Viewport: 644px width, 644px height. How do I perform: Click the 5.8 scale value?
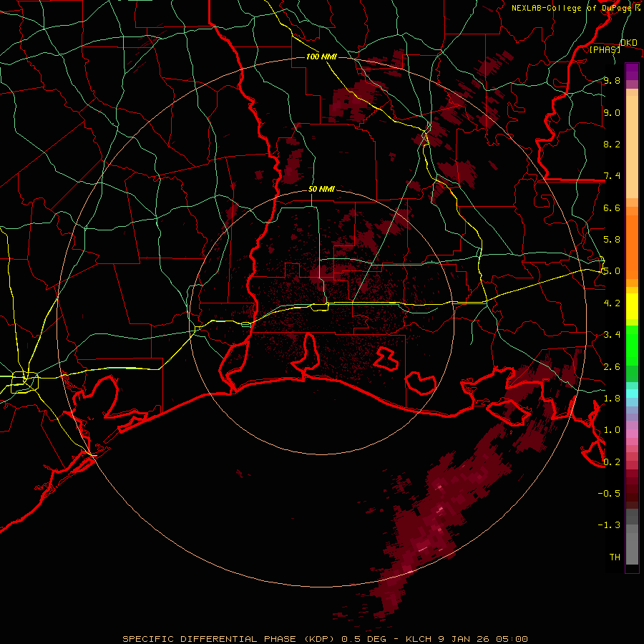coord(612,240)
